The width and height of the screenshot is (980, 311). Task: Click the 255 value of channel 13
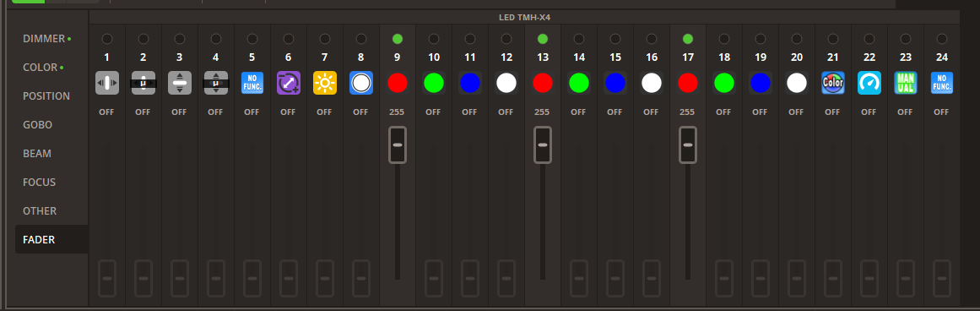coord(542,112)
